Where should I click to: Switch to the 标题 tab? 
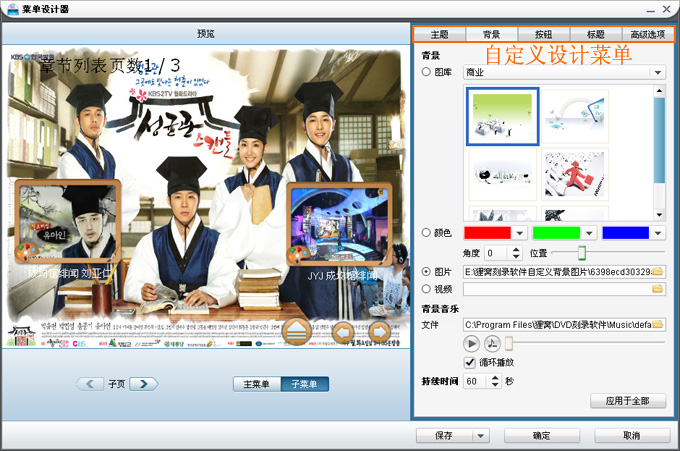(595, 34)
